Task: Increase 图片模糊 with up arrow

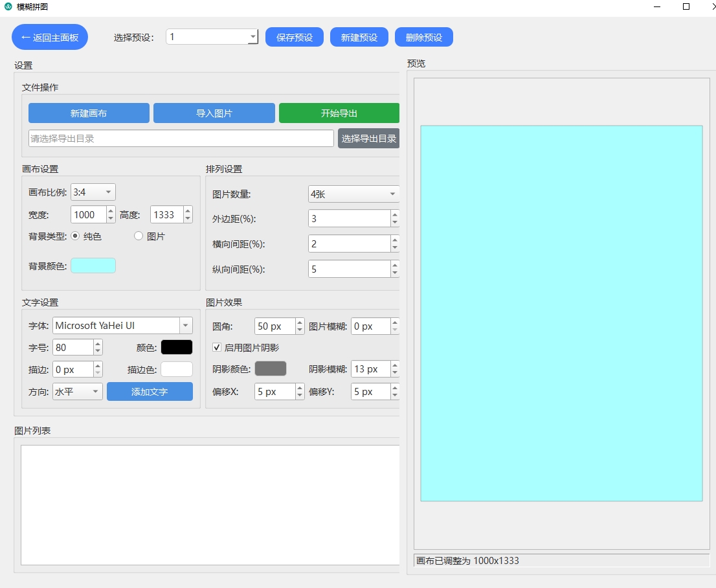Action: pyautogui.click(x=395, y=322)
